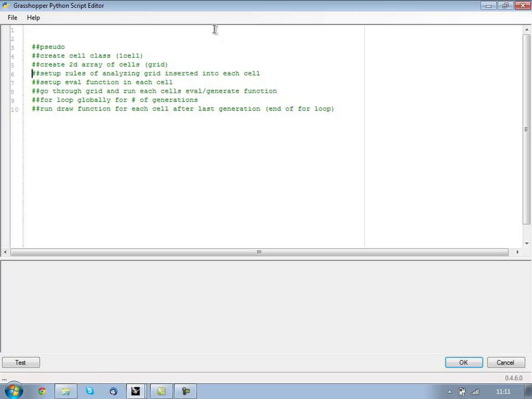The image size is (532, 399).
Task: Show hidden system tray icons
Action: 450,392
